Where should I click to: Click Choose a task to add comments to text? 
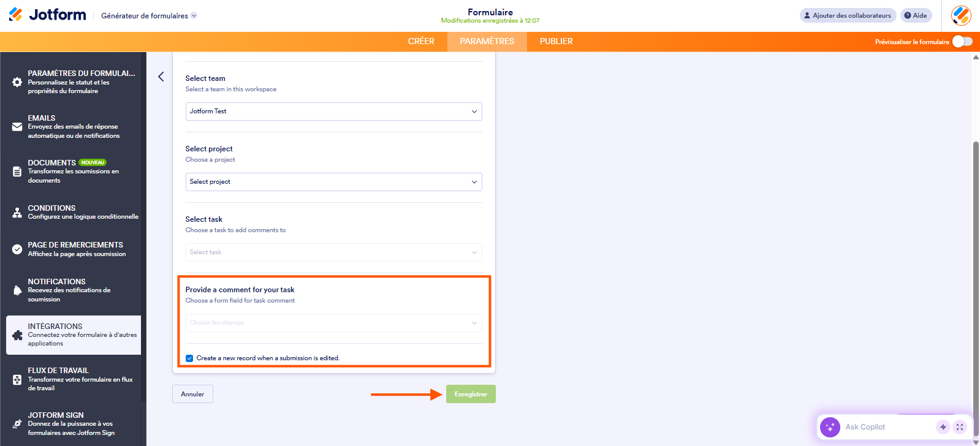(235, 230)
